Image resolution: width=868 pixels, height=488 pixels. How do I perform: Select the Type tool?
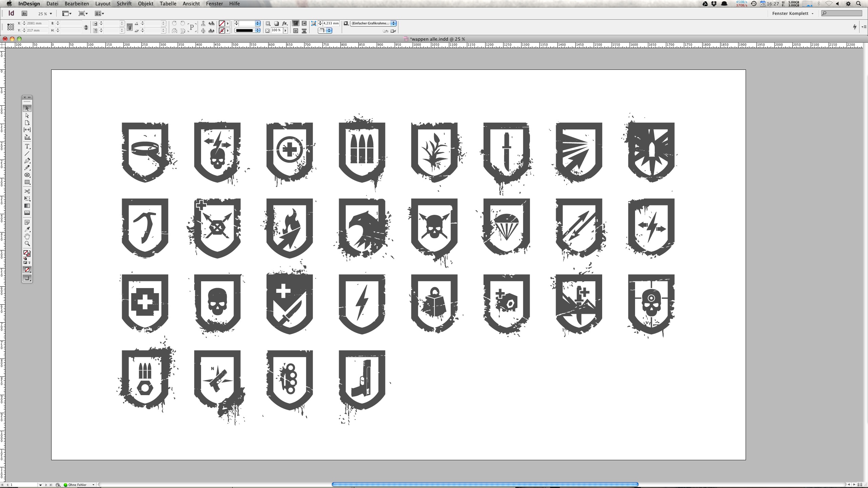27,147
